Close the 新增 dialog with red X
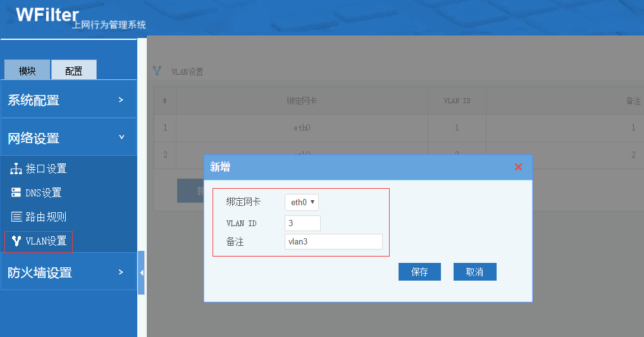The height and width of the screenshot is (337, 644). (x=518, y=167)
